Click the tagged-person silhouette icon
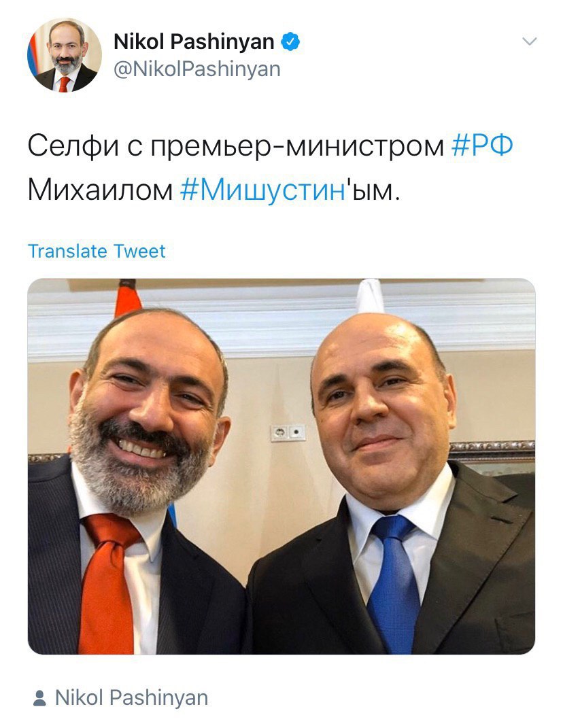The height and width of the screenshot is (728, 563). (39, 698)
